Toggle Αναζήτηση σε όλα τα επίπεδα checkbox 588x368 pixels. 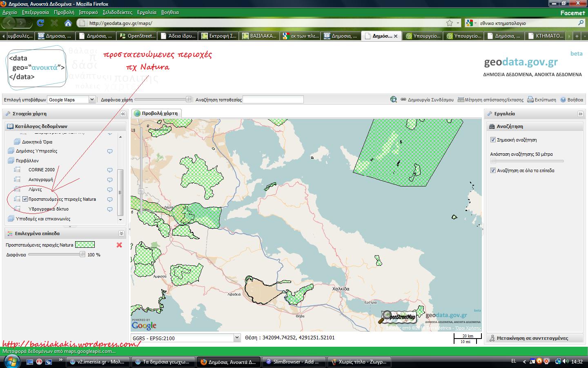point(493,171)
